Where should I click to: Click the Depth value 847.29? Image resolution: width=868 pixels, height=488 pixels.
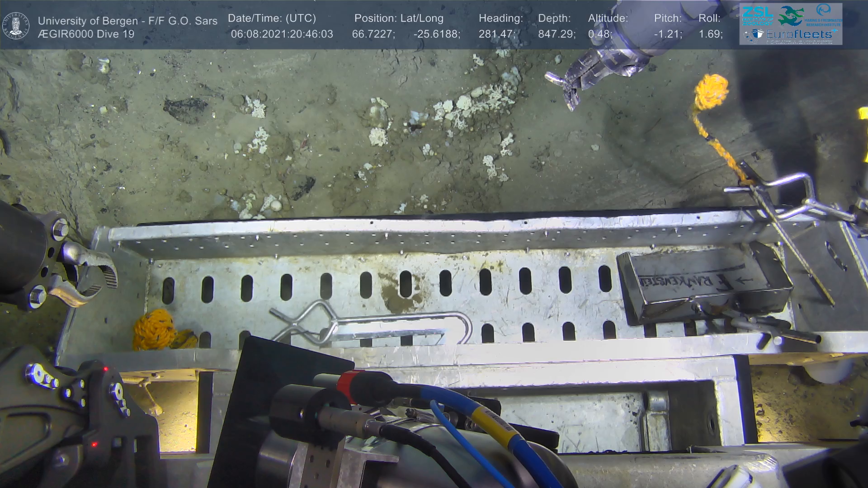(557, 34)
